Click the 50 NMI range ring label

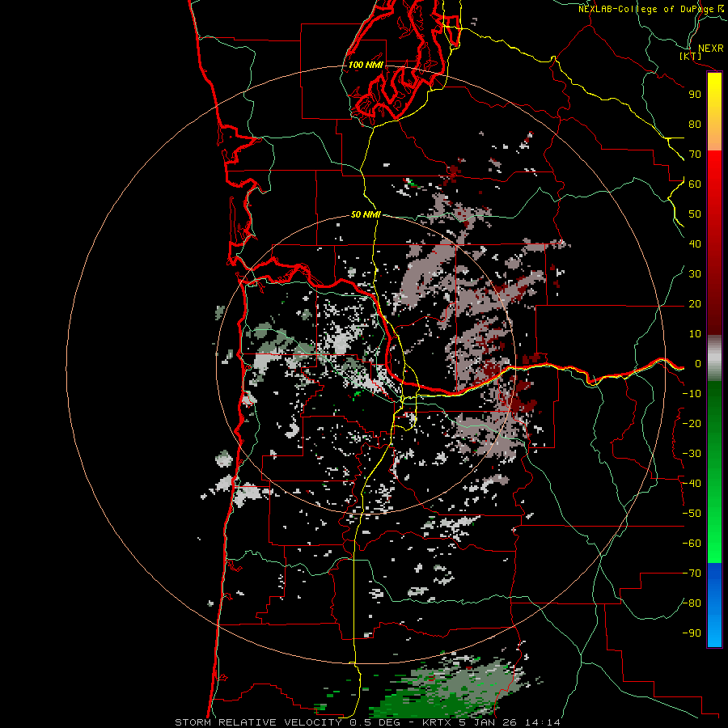click(x=366, y=214)
